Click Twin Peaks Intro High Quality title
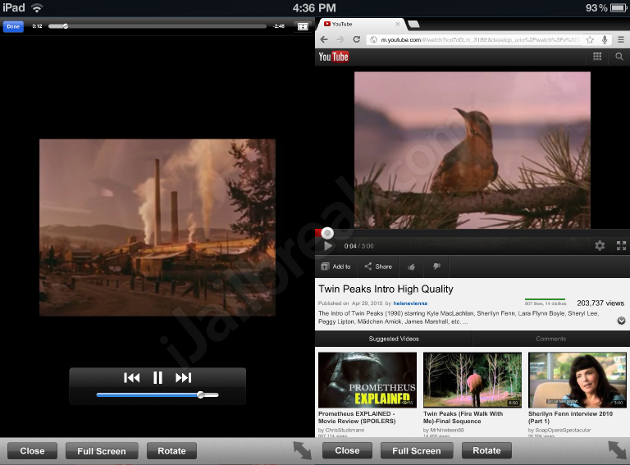The width and height of the screenshot is (630, 465). (x=386, y=289)
